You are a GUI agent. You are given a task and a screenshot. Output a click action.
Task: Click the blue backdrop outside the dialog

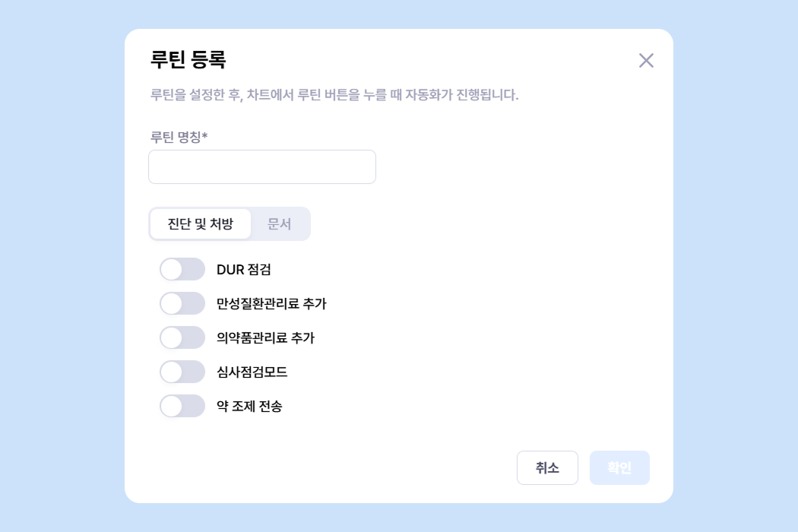coord(61,266)
